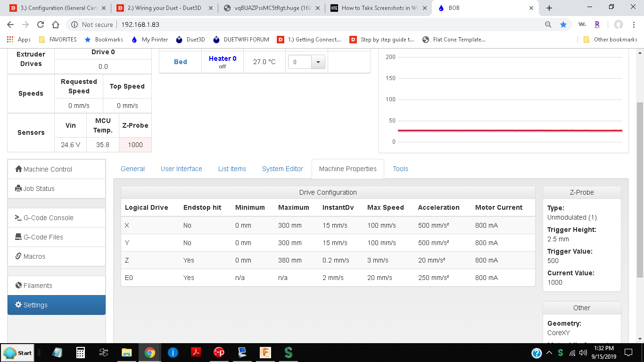
Task: Open File Explorer from the taskbar
Action: pos(126,353)
